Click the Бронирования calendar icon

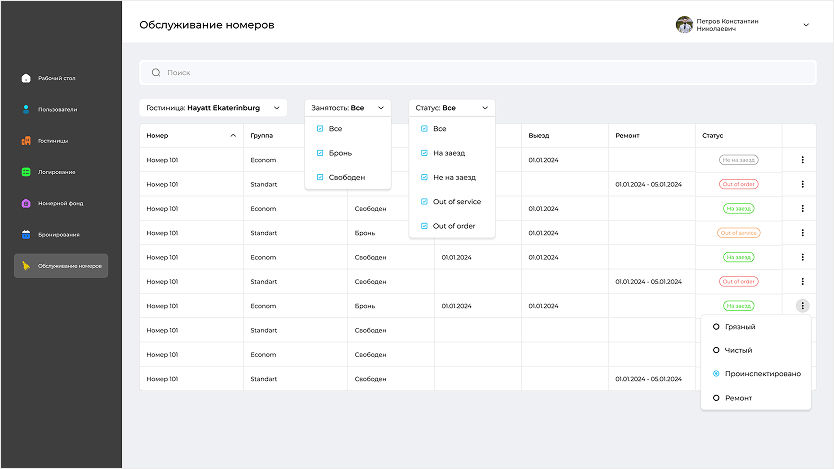pyautogui.click(x=26, y=234)
